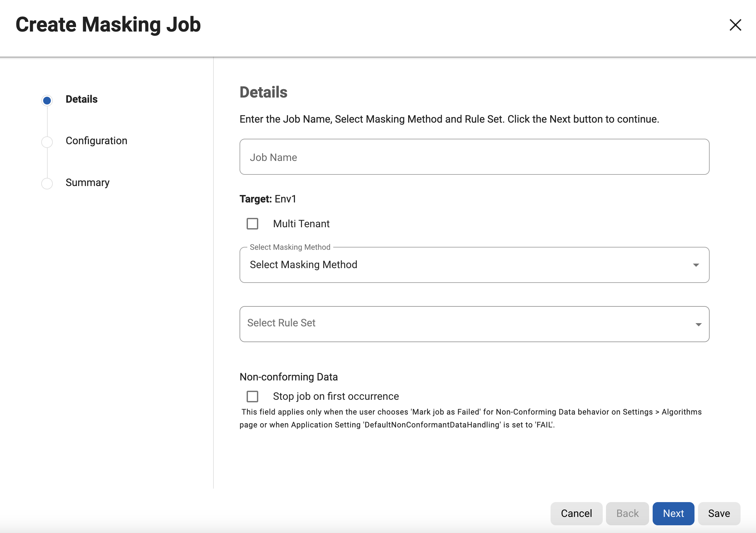Click the Select Masking Method dropdown arrow
The width and height of the screenshot is (756, 533).
(696, 265)
